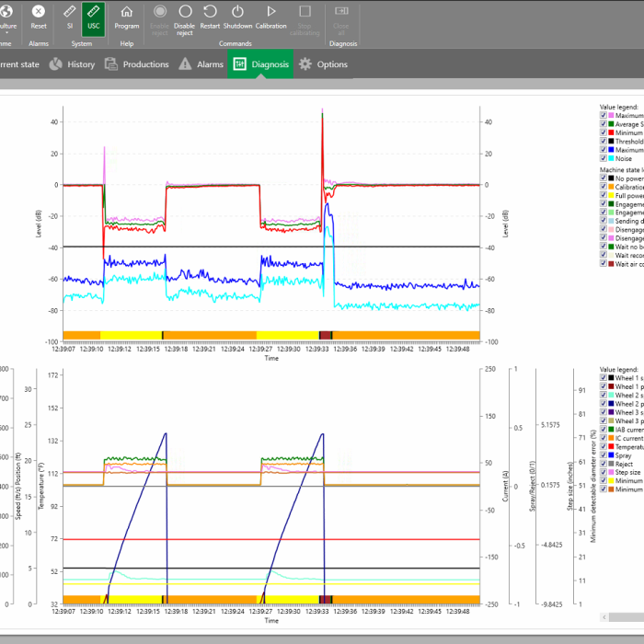
Task: Open the Culture dropdown
Action: (x=7, y=19)
